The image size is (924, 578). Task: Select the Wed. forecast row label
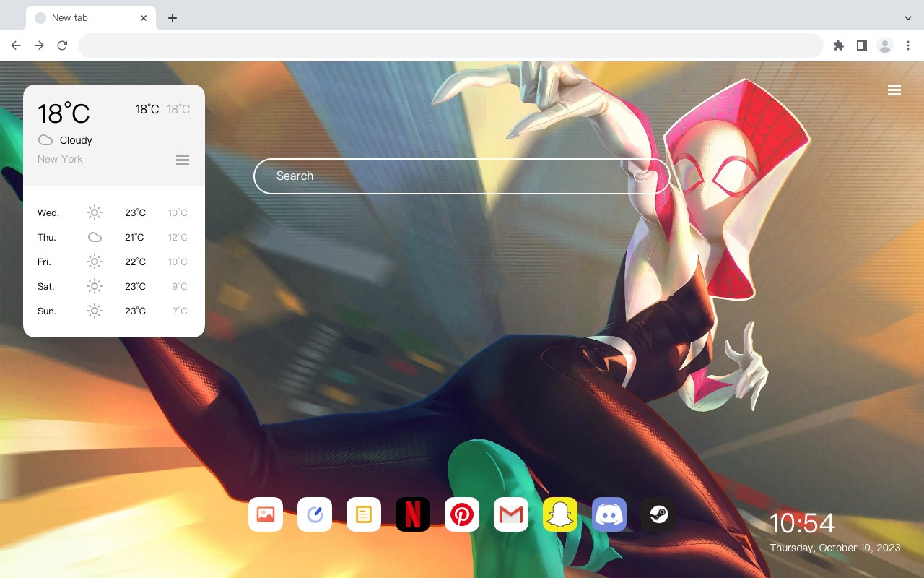[x=48, y=212]
